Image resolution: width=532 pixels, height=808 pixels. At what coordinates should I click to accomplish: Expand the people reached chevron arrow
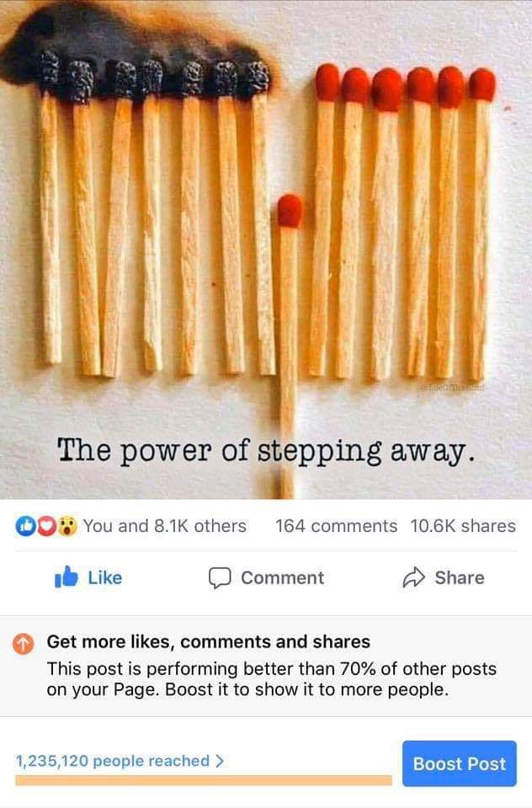[x=220, y=761]
